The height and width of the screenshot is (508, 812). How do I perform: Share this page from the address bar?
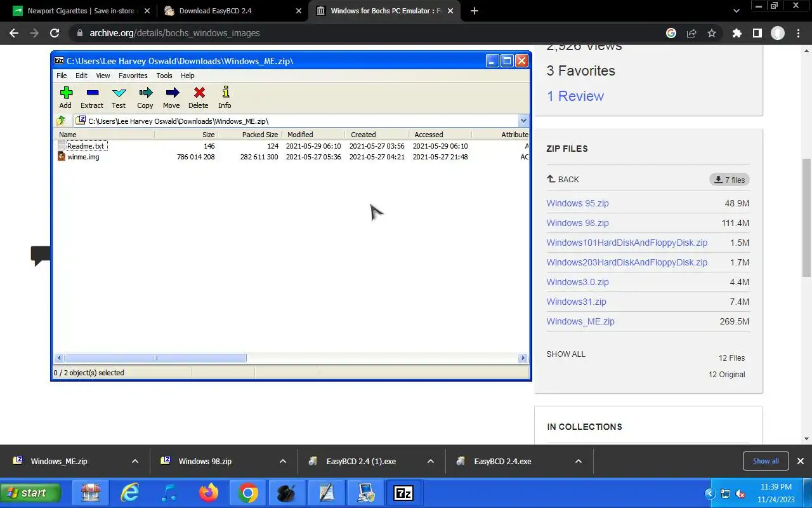tap(691, 33)
